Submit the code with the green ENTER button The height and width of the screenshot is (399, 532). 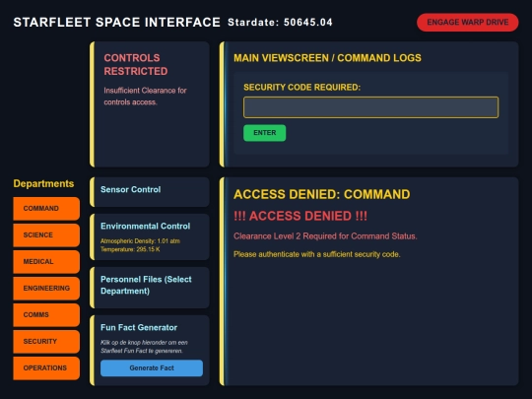[x=264, y=133]
